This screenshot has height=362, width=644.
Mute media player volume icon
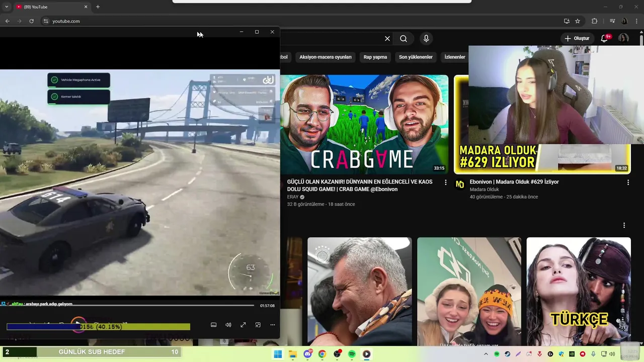click(x=228, y=325)
